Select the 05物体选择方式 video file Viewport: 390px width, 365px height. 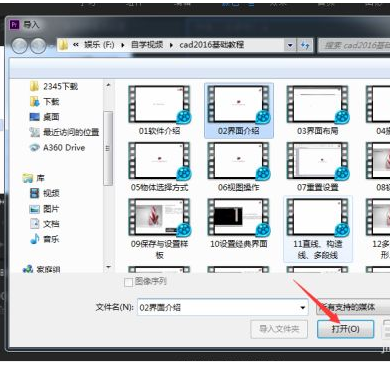(x=159, y=167)
